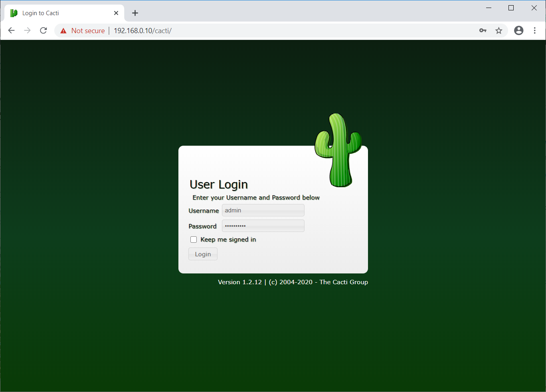This screenshot has height=392, width=546.
Task: Click the 'User Login' heading
Action: [x=219, y=184]
